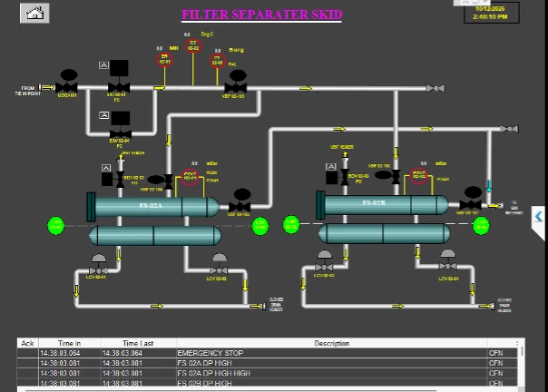Sort alarms by the Time Last column

click(x=138, y=343)
